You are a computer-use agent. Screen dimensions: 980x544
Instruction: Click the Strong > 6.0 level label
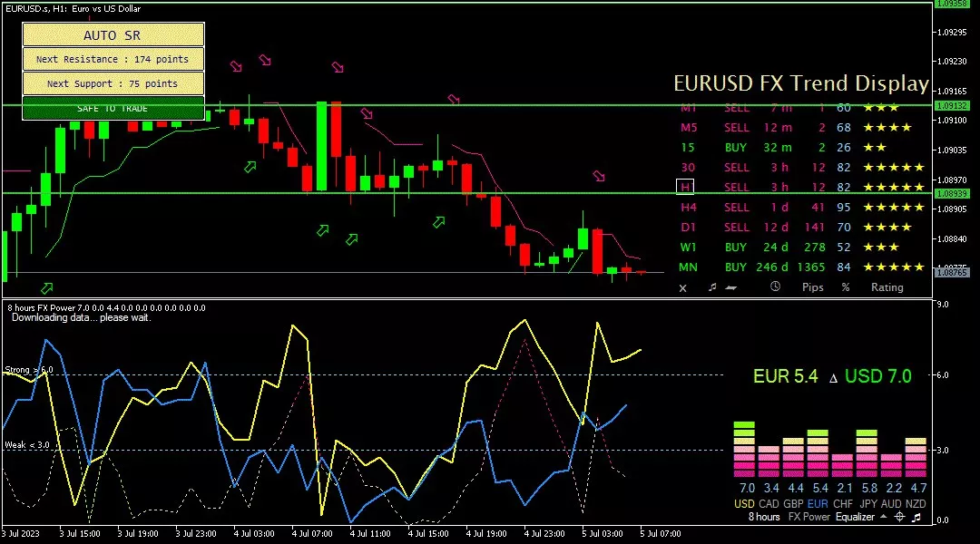pyautogui.click(x=29, y=370)
